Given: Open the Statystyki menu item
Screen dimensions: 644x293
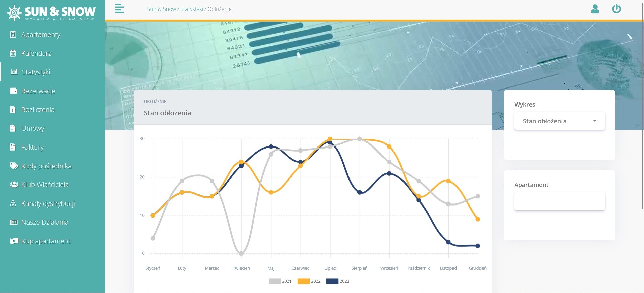Looking at the screenshot, I should (36, 72).
